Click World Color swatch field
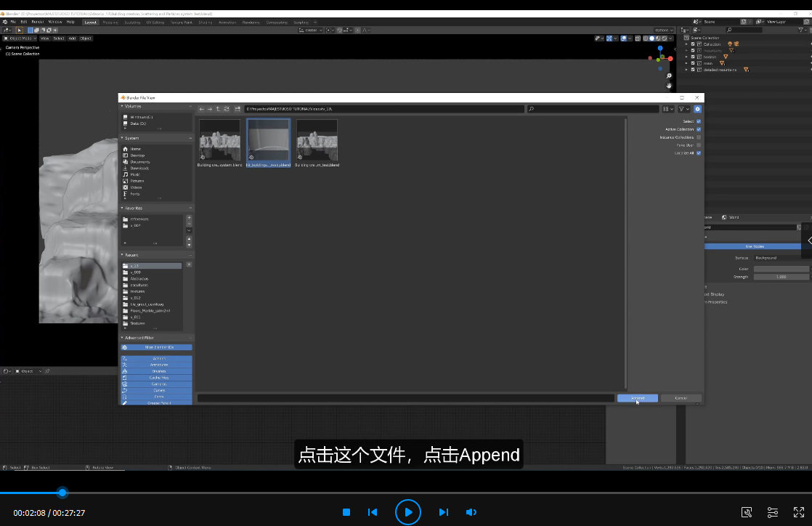812x526 pixels. tap(781, 269)
